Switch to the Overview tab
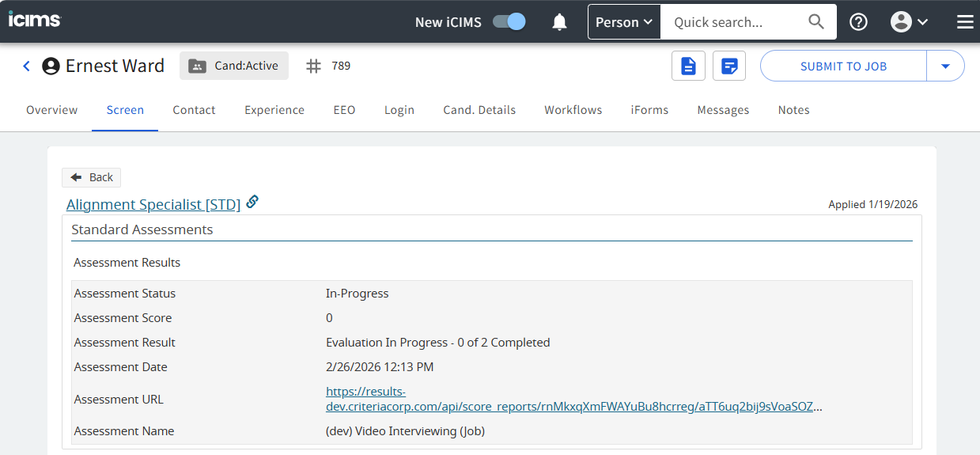980x455 pixels. point(52,110)
